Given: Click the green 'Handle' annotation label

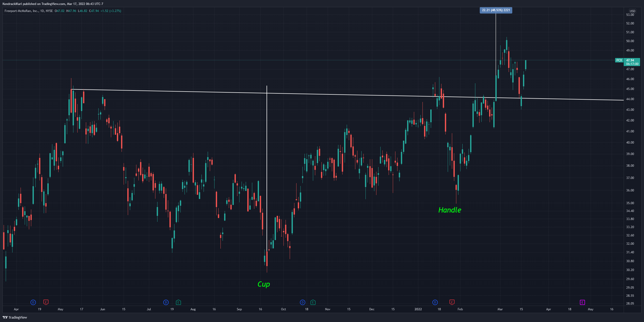Looking at the screenshot, I should (450, 210).
